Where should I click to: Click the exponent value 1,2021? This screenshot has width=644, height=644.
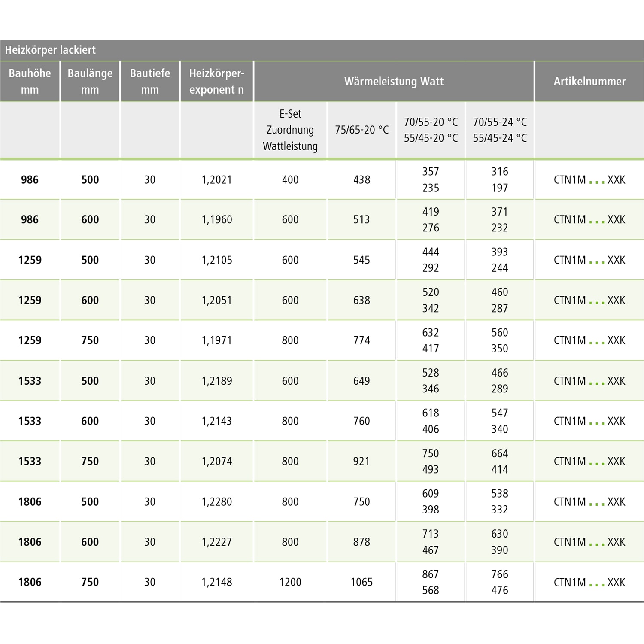tap(216, 179)
